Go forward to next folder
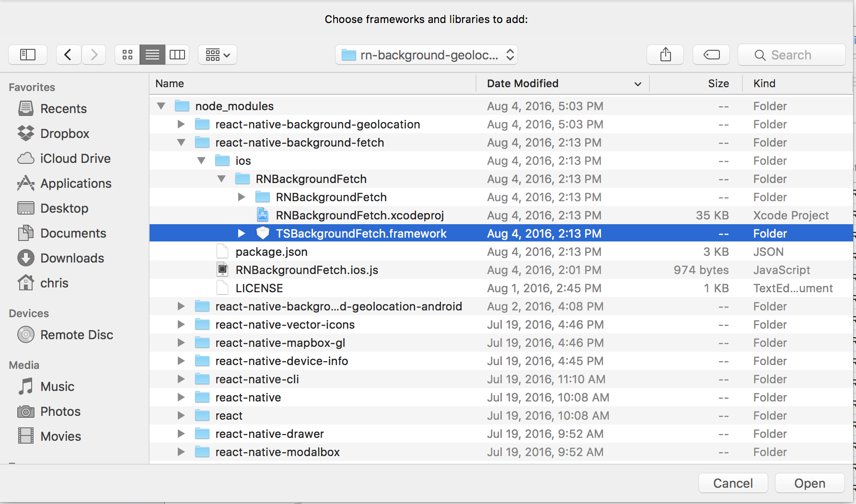The image size is (856, 504). 94,55
